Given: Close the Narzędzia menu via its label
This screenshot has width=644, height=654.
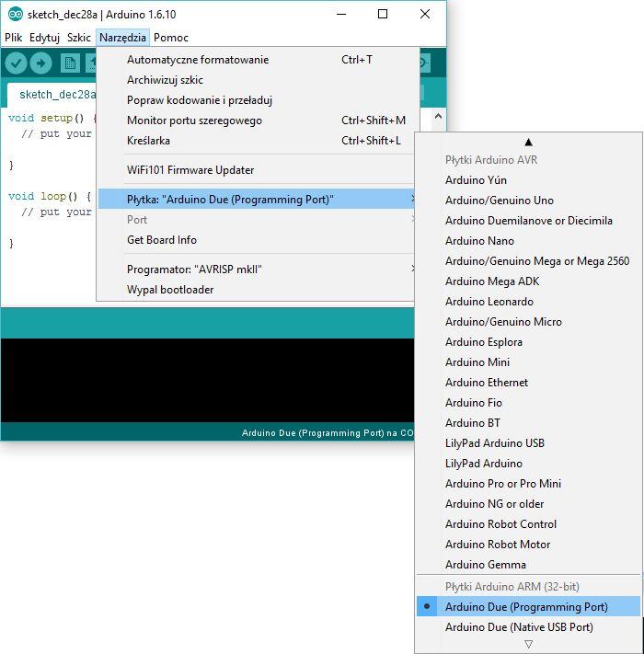Looking at the screenshot, I should tap(122, 38).
